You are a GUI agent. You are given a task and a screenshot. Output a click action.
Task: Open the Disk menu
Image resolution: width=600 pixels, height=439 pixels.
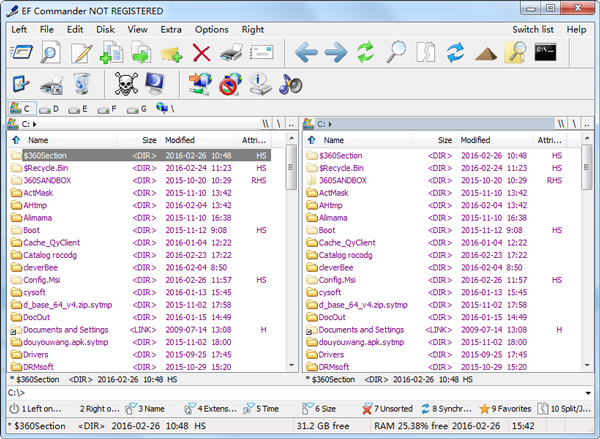point(105,30)
